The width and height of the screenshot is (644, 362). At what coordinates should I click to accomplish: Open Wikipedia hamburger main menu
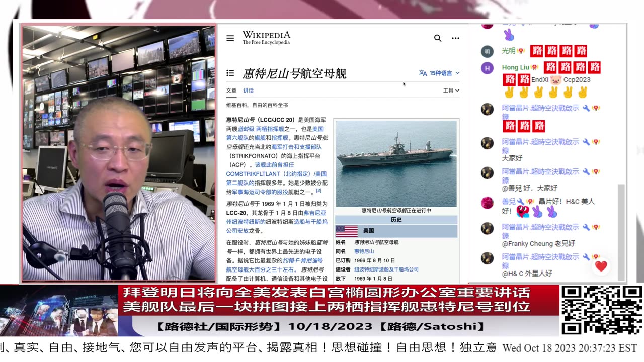(x=230, y=38)
